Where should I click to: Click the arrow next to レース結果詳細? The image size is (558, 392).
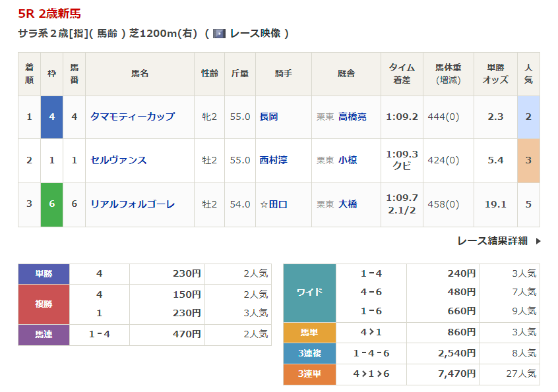(538, 241)
